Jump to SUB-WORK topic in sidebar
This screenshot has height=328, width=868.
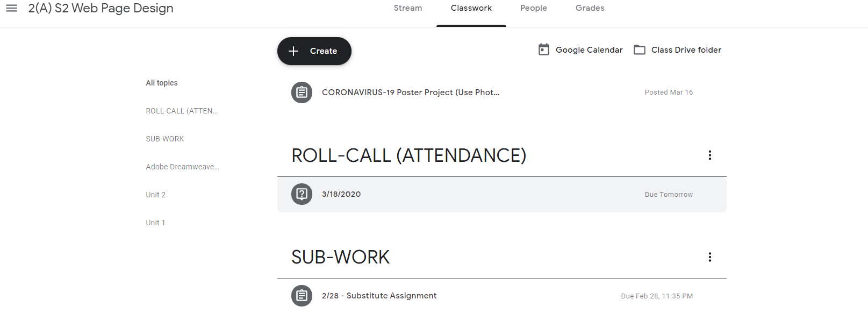(165, 139)
